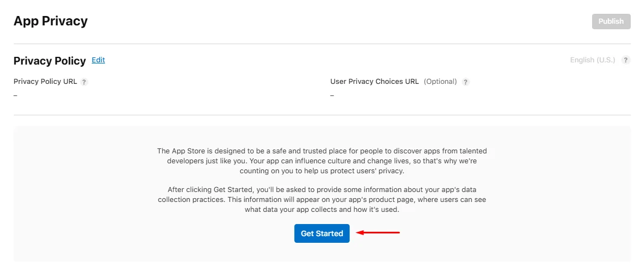644x277 pixels.
Task: Click the help icon beside Privacy Policy URL
Action: [85, 82]
